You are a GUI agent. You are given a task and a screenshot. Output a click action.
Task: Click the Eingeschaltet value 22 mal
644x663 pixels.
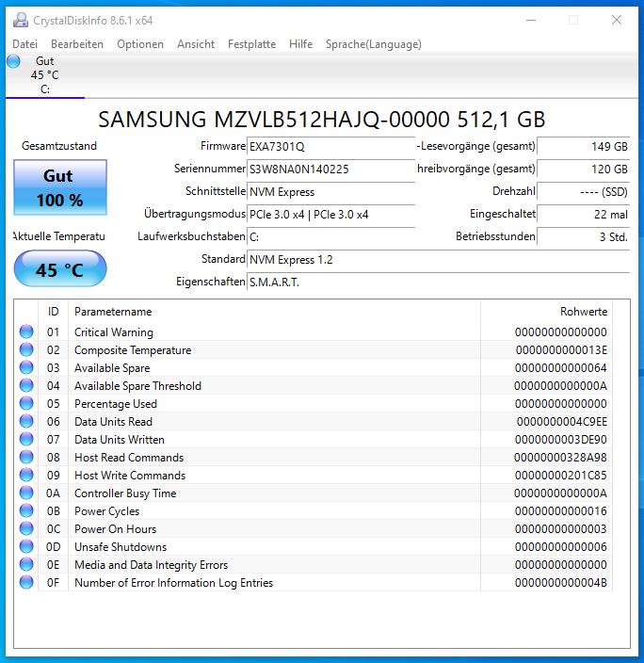pyautogui.click(x=584, y=215)
